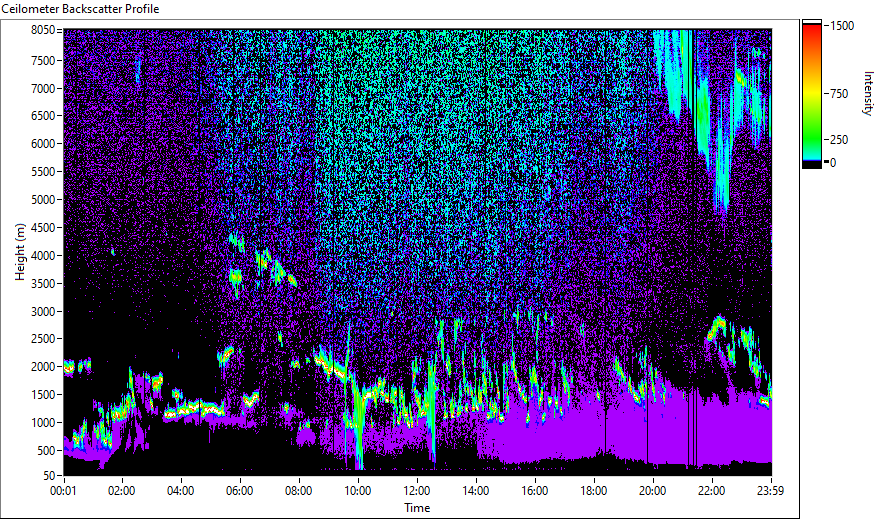Viewport: 878px width, 519px height.
Task: Click the 14:00 time tick label
Action: [x=475, y=491]
